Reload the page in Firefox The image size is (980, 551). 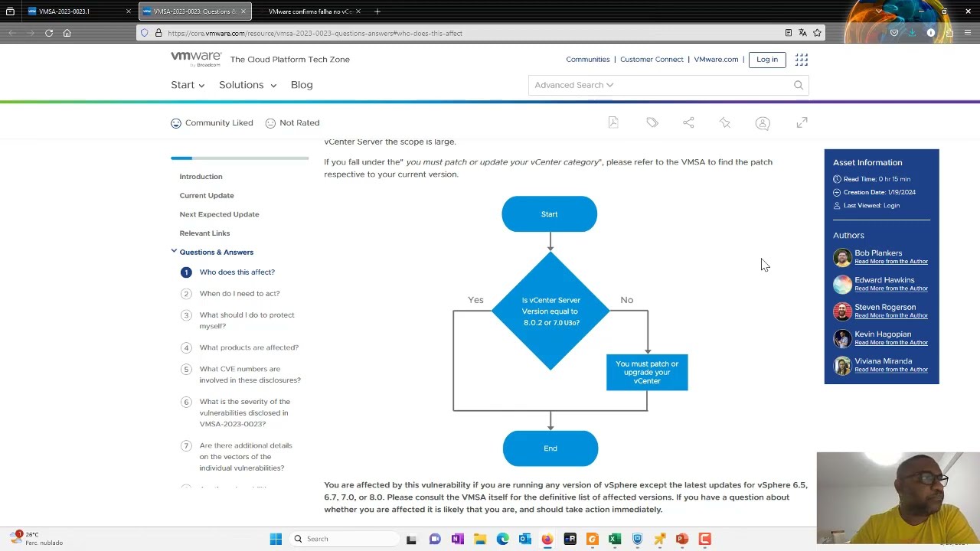49,33
